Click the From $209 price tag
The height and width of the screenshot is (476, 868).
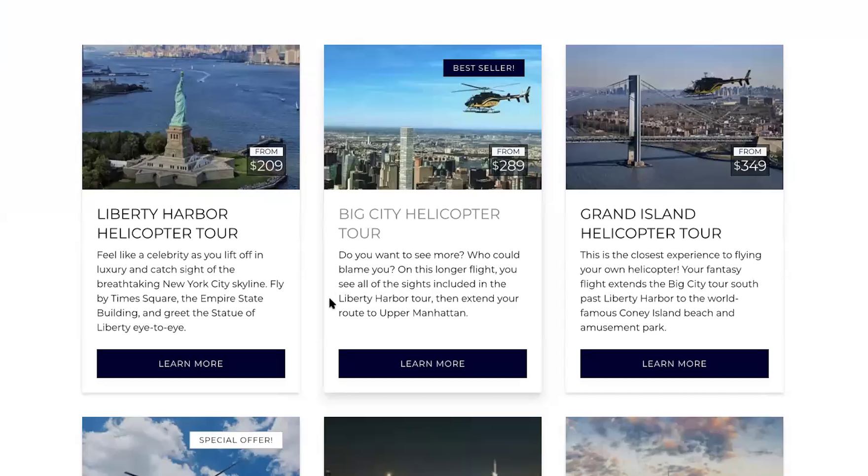[x=266, y=160]
